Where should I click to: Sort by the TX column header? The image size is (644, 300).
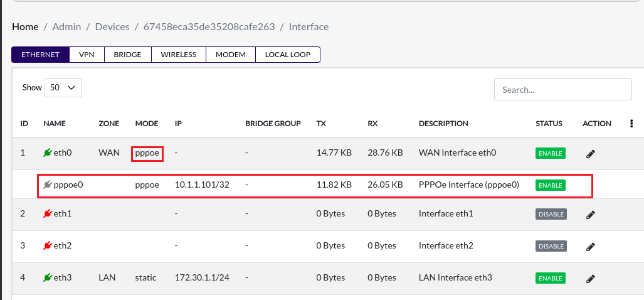321,124
